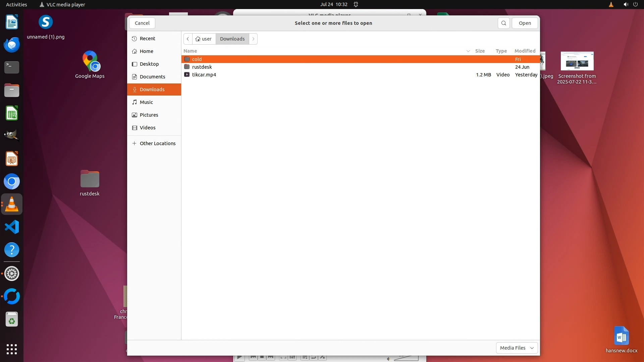
Task: Go to Recent in sidebar
Action: pyautogui.click(x=147, y=39)
